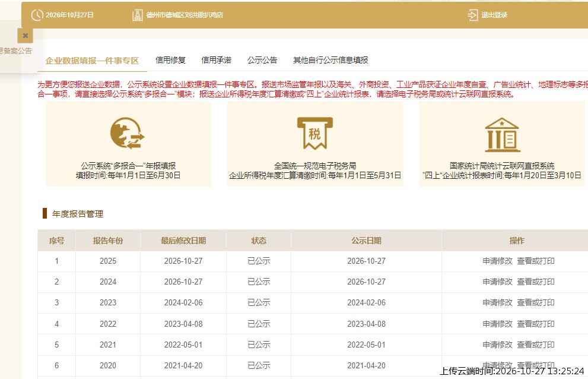Image resolution: width=588 pixels, height=379 pixels.
Task: Click the 公示日期 cell 2021-04-20
Action: click(366, 365)
